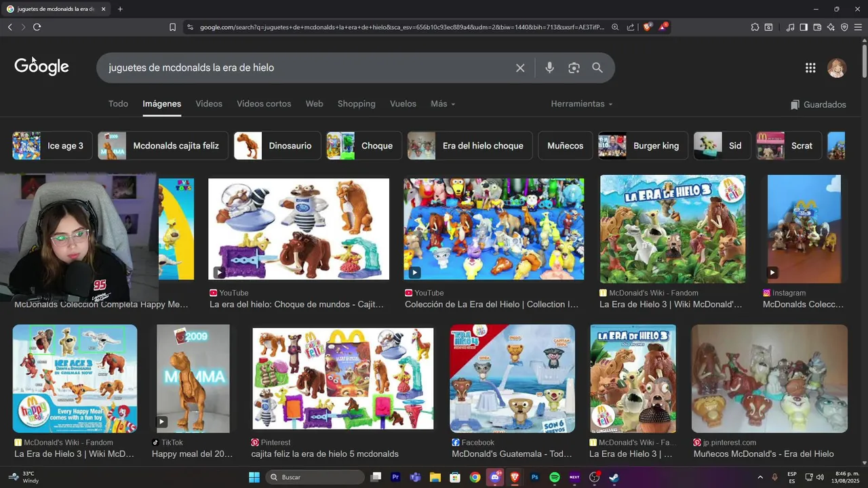Open the Brave Wallet icon
The width and height of the screenshot is (868, 488).
pyautogui.click(x=817, y=27)
